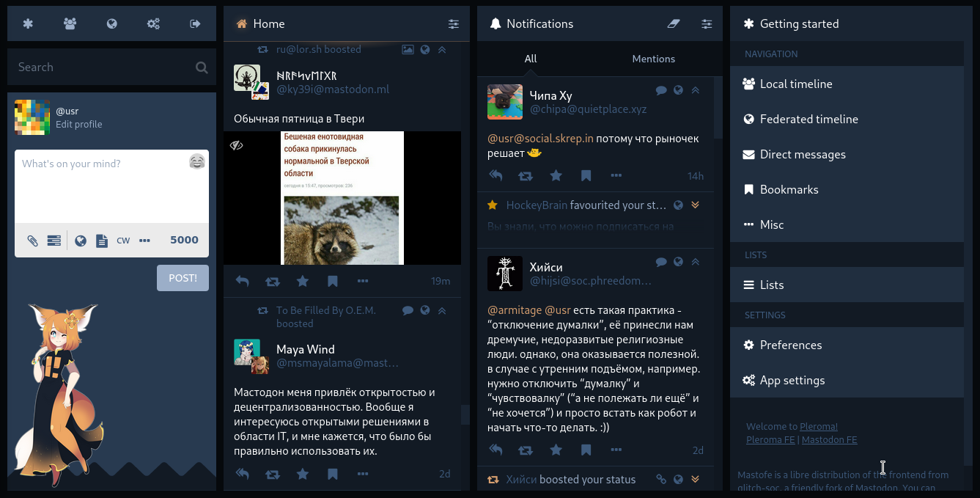Change post privacy via globe icon

(x=81, y=241)
